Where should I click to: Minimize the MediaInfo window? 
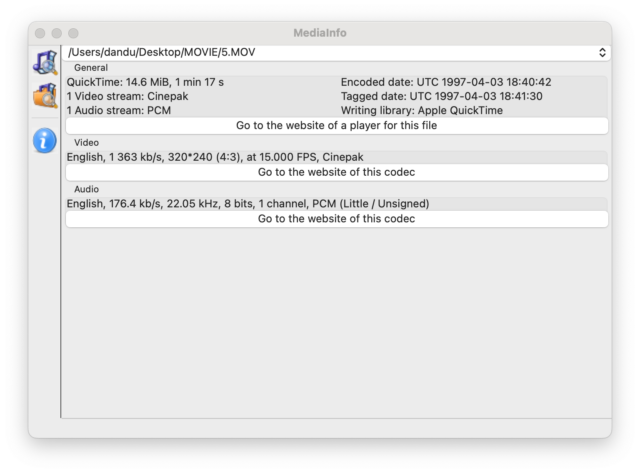click(x=57, y=33)
